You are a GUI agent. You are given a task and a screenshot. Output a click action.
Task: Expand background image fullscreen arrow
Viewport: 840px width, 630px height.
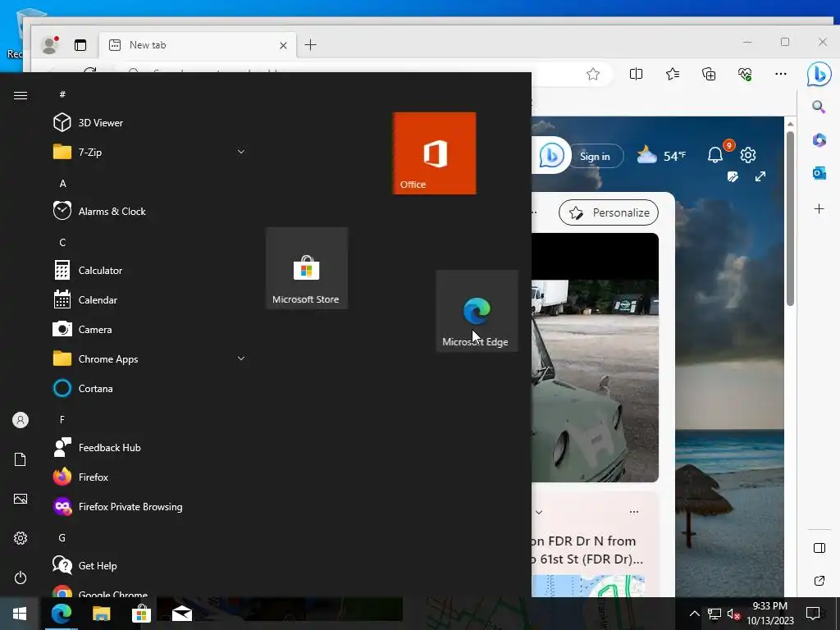click(760, 177)
